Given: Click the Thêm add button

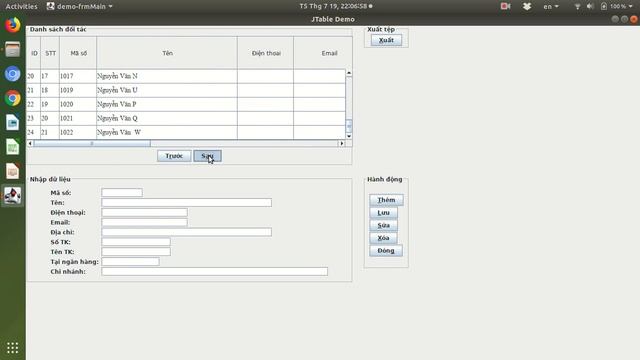Looking at the screenshot, I should [386, 200].
